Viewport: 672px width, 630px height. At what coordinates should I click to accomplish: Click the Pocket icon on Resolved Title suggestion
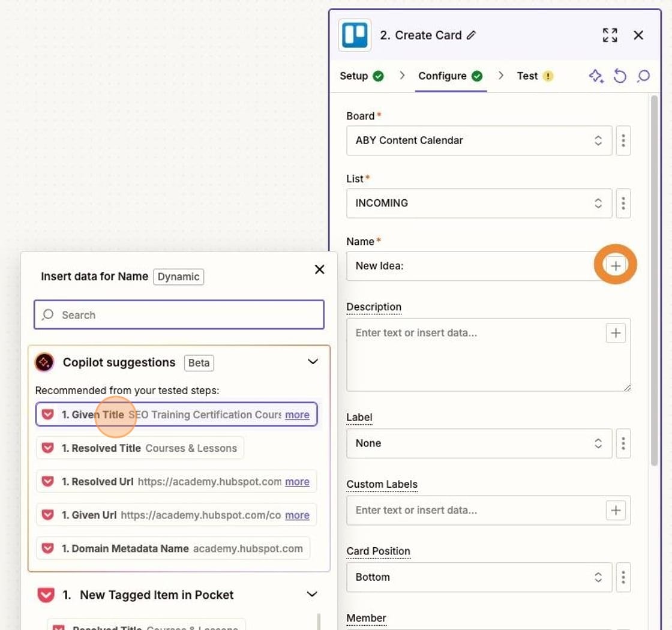coord(47,448)
